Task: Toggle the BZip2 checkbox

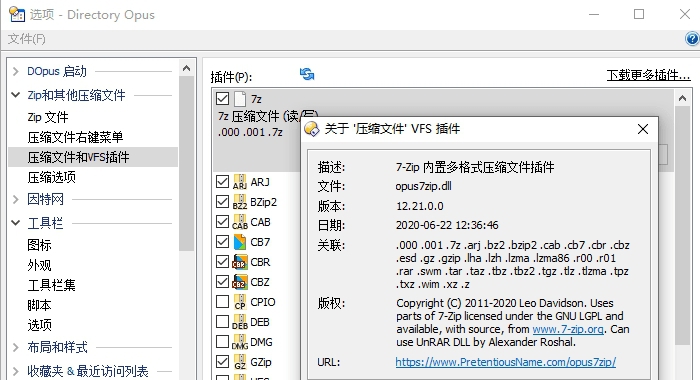Action: click(222, 201)
